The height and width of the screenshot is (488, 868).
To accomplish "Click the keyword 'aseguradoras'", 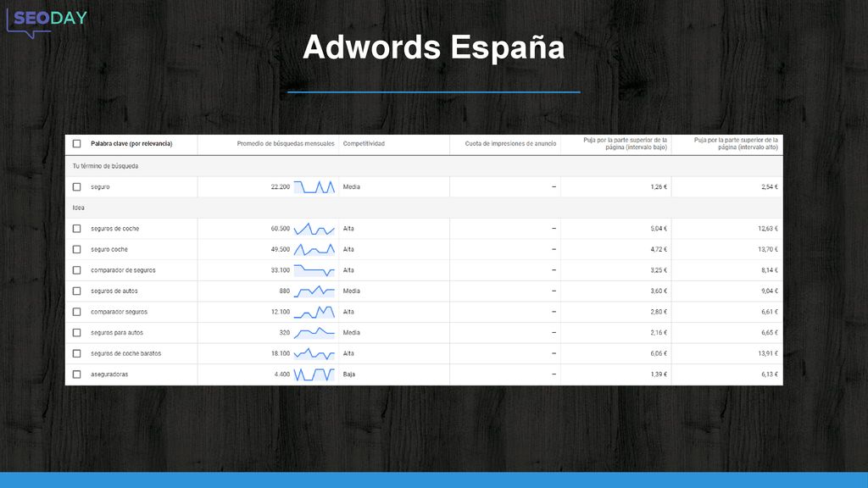I will tap(109, 374).
